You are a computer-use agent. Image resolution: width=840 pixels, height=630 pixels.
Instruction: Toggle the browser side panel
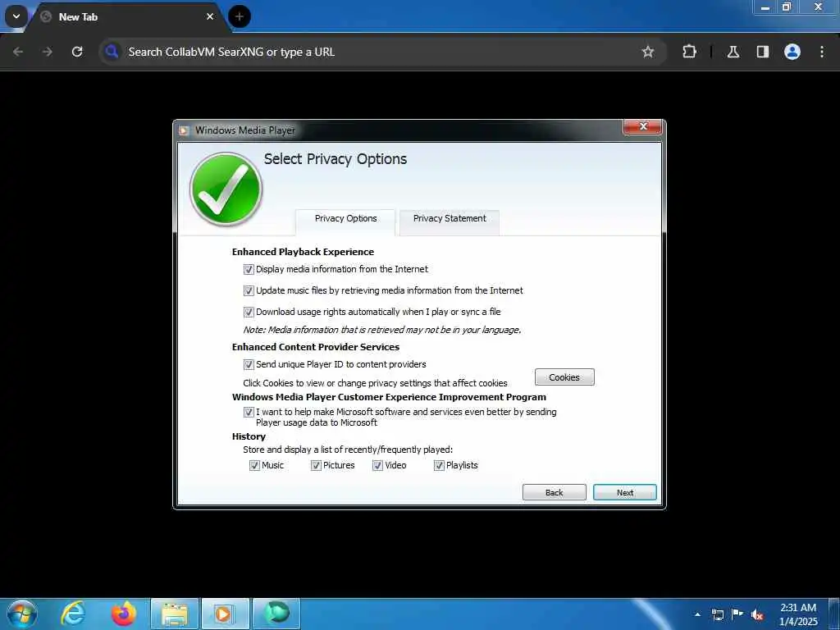tap(763, 52)
